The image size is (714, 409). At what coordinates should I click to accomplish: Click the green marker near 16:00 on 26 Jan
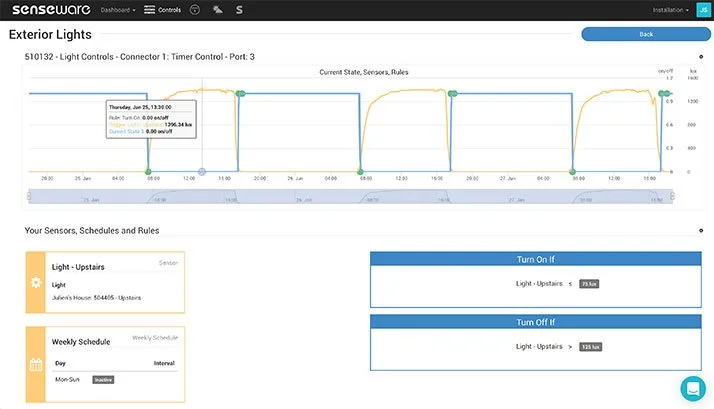click(x=452, y=93)
